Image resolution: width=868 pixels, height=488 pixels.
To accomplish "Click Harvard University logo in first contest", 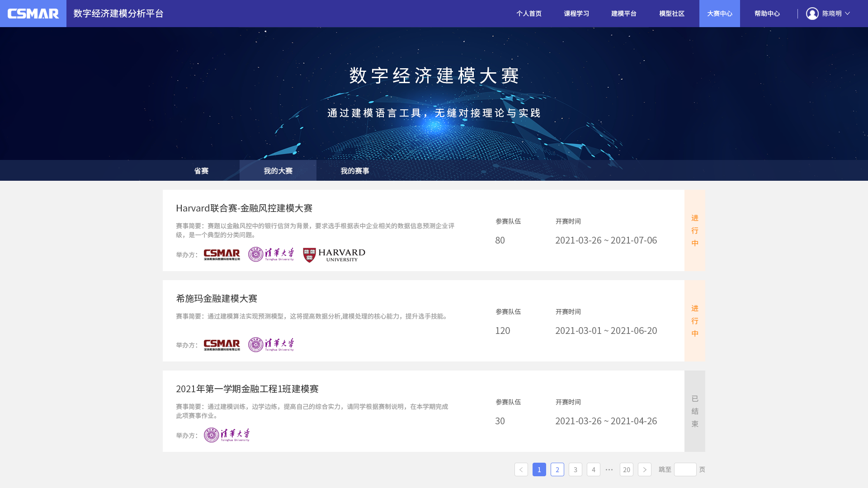I will (334, 255).
